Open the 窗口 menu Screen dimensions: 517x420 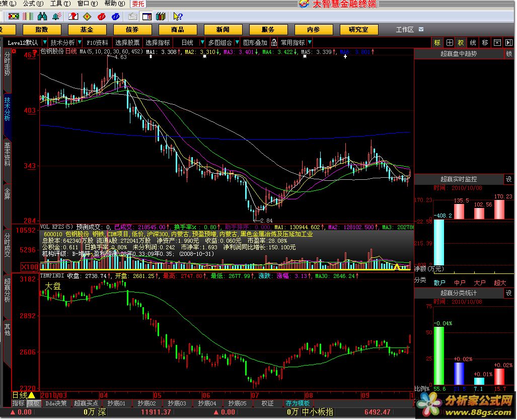click(x=88, y=4)
